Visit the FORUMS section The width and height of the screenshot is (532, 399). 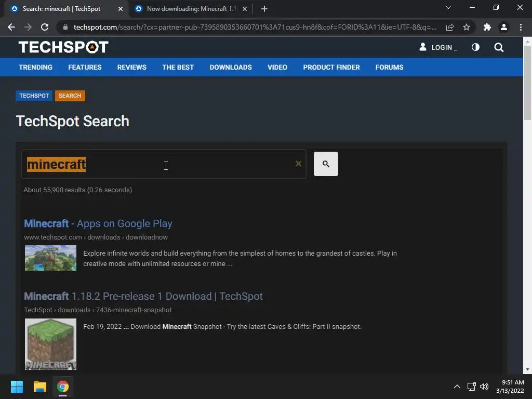click(389, 67)
